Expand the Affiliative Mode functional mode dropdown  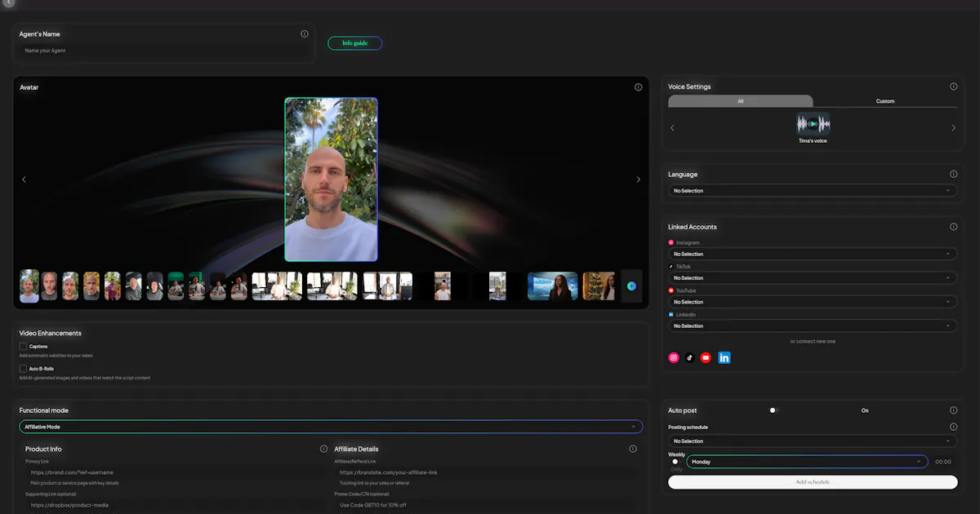pyautogui.click(x=331, y=427)
